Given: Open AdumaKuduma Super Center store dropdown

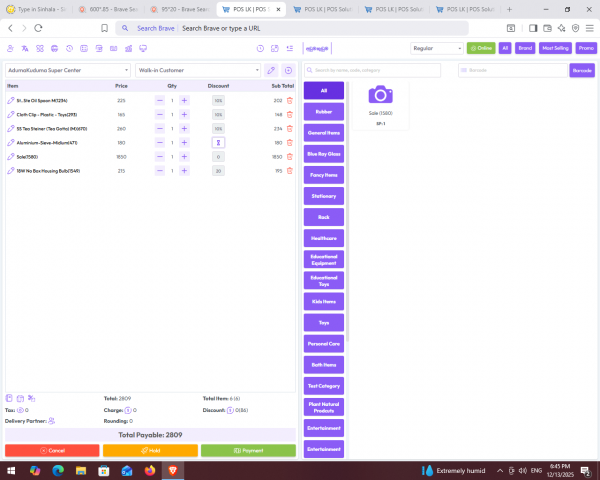Looking at the screenshot, I should 68,70.
